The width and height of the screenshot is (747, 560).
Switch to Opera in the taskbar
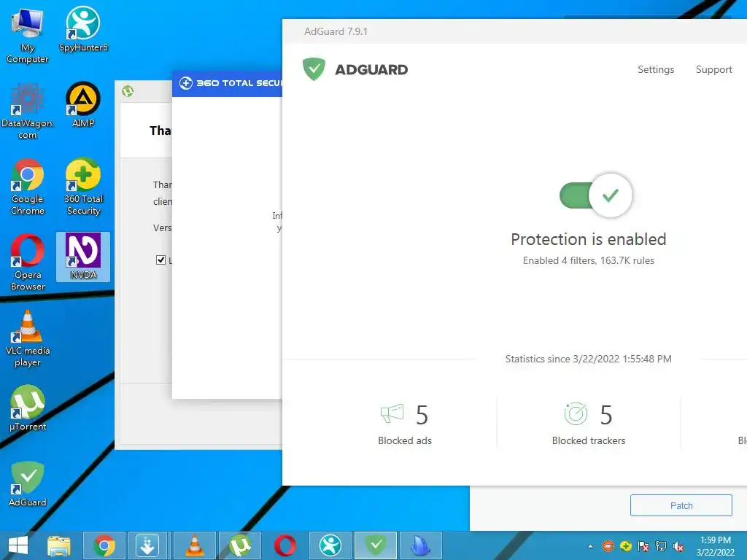click(x=285, y=545)
